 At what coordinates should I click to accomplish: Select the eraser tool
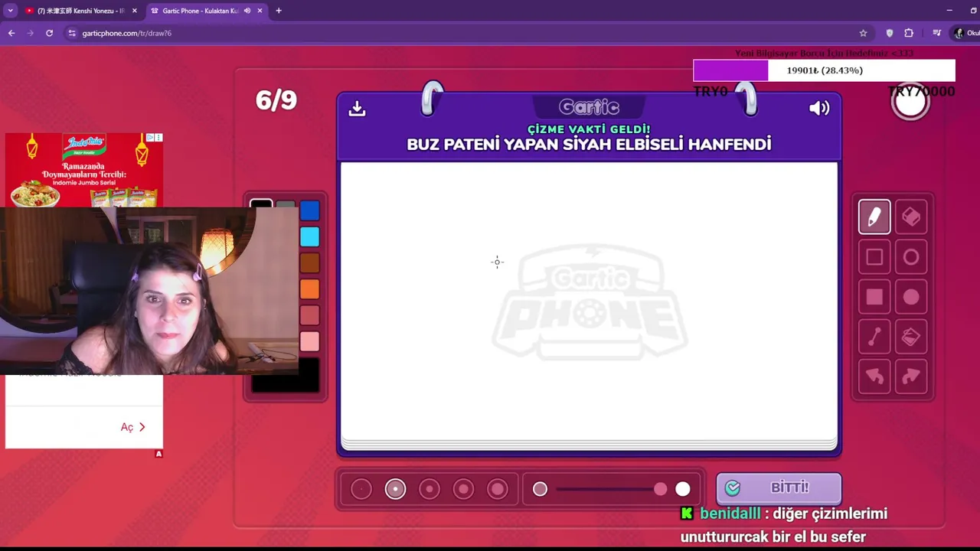911,217
